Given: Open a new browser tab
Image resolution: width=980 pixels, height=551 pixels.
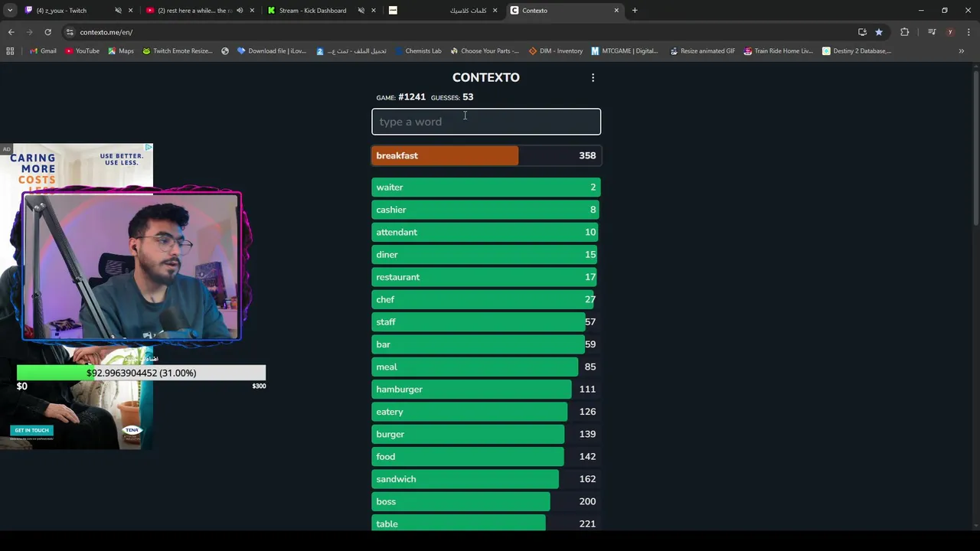Looking at the screenshot, I should pos(635,11).
